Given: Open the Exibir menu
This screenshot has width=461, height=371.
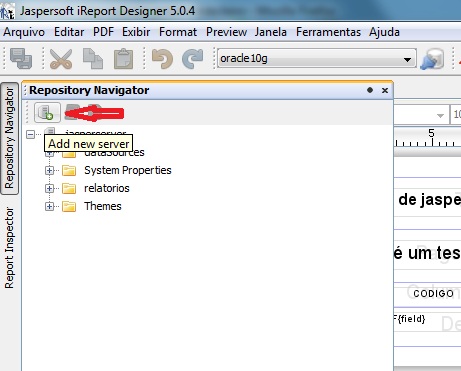Looking at the screenshot, I should pyautogui.click(x=136, y=32).
